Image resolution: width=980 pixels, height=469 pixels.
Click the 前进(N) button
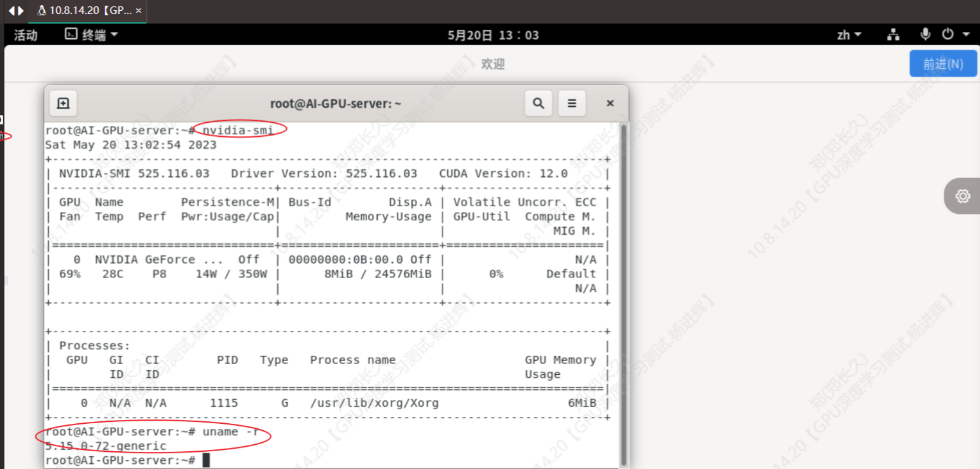[943, 64]
